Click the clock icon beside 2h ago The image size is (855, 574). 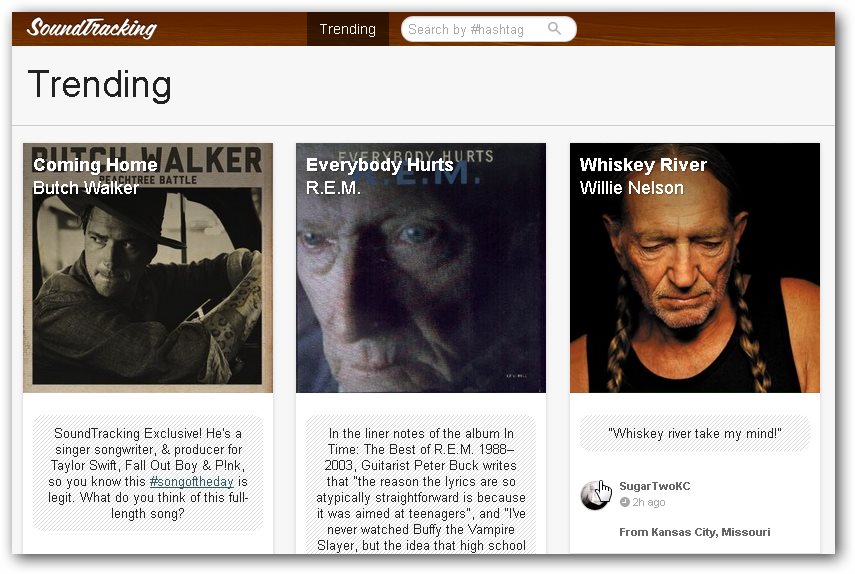tap(624, 502)
